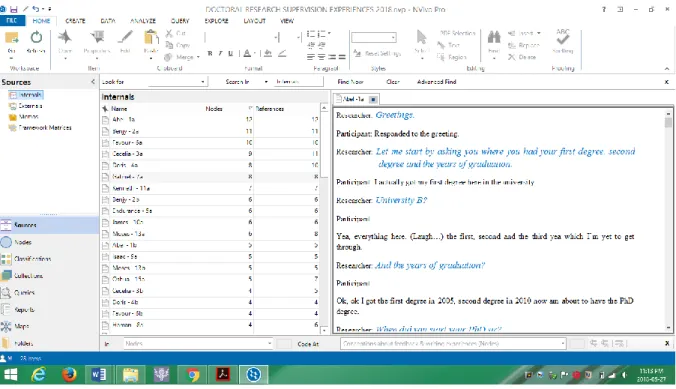Click the PDF Selection Text option
The width and height of the screenshot is (676, 389).
click(x=449, y=45)
